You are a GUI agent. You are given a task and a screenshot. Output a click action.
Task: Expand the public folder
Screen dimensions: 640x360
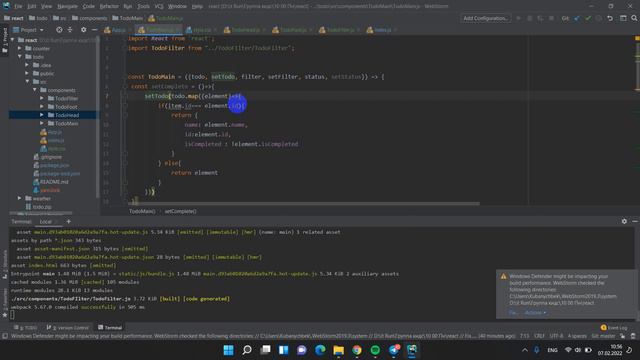(x=27, y=73)
